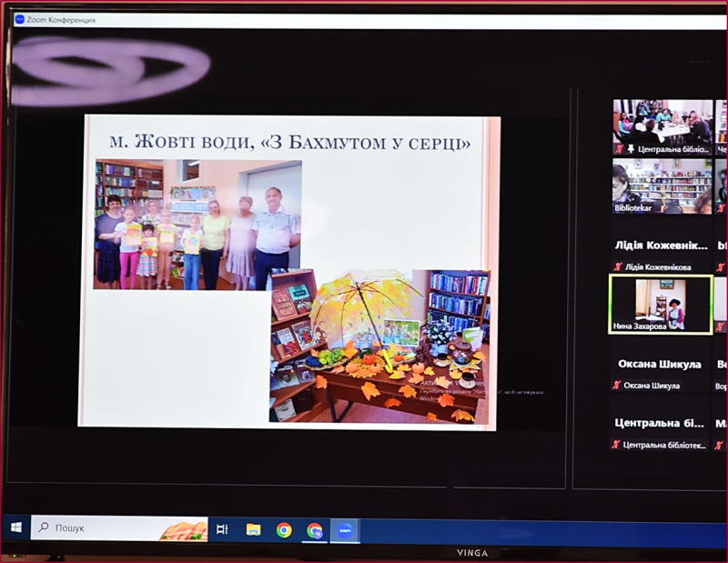Click the autumn umbrella photo on the slide

[380, 346]
